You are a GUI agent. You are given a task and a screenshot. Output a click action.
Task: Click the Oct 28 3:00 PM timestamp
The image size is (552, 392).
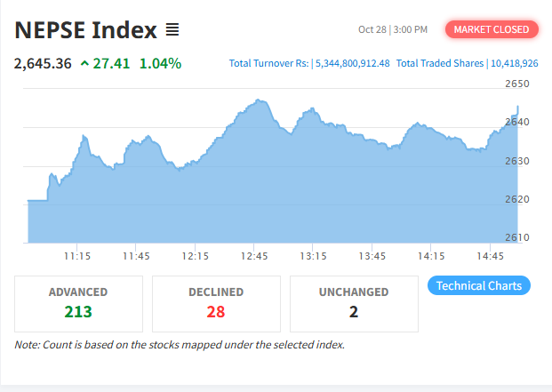point(393,29)
